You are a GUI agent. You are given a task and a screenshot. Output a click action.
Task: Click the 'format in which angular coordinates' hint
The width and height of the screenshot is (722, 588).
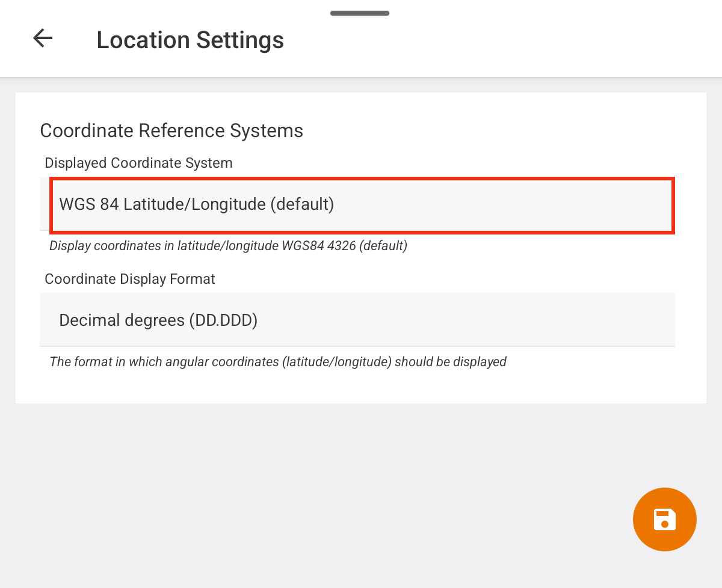[x=278, y=362]
